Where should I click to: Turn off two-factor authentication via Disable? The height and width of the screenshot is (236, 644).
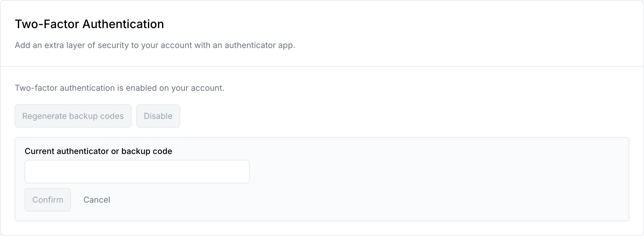click(158, 116)
